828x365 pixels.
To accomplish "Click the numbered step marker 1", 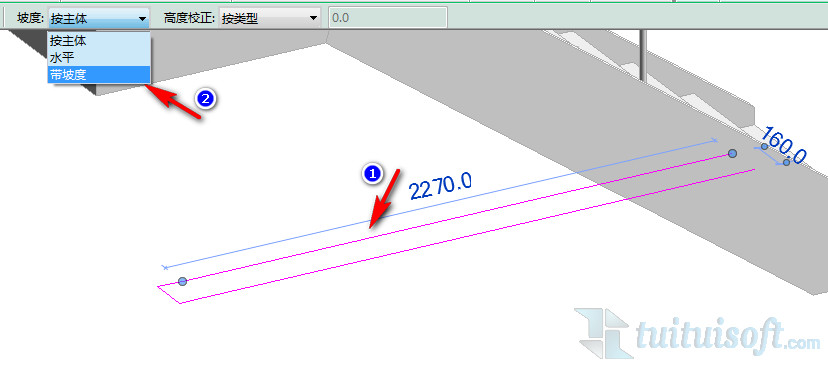I will pyautogui.click(x=372, y=173).
